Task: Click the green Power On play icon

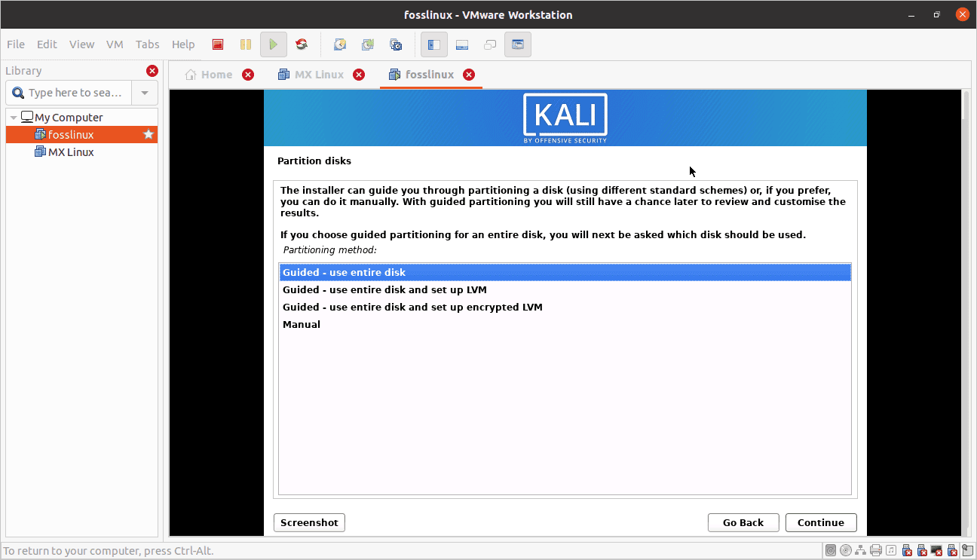Action: [x=274, y=44]
